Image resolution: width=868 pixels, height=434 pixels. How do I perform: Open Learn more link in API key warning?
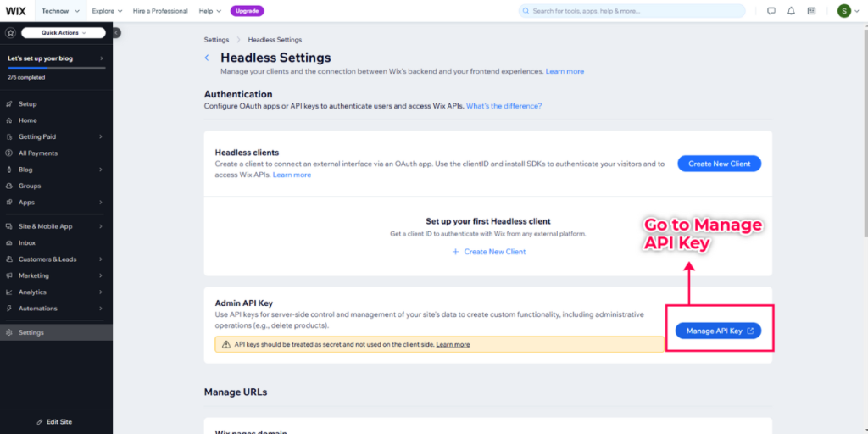pos(453,344)
